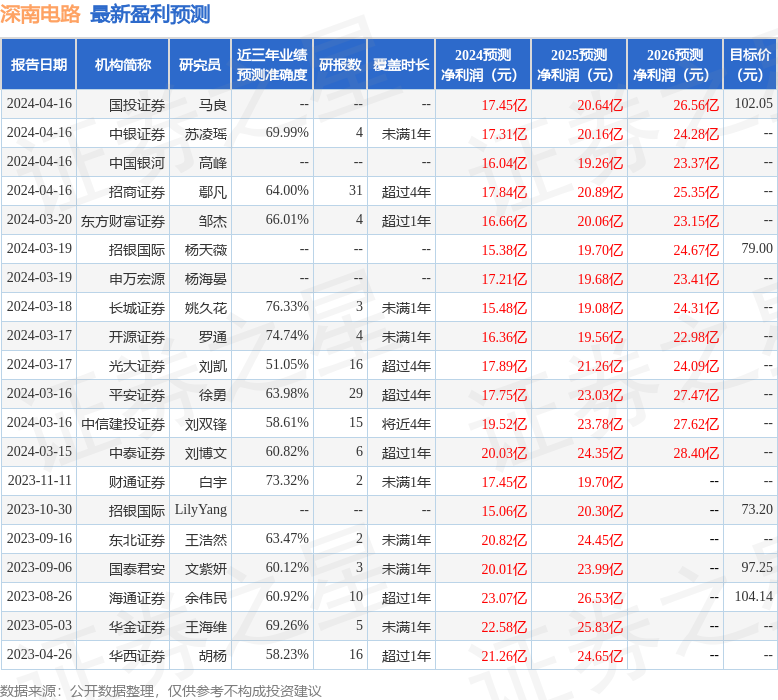
Task: Click the 76.33% accuracy value
Action: 287,307
